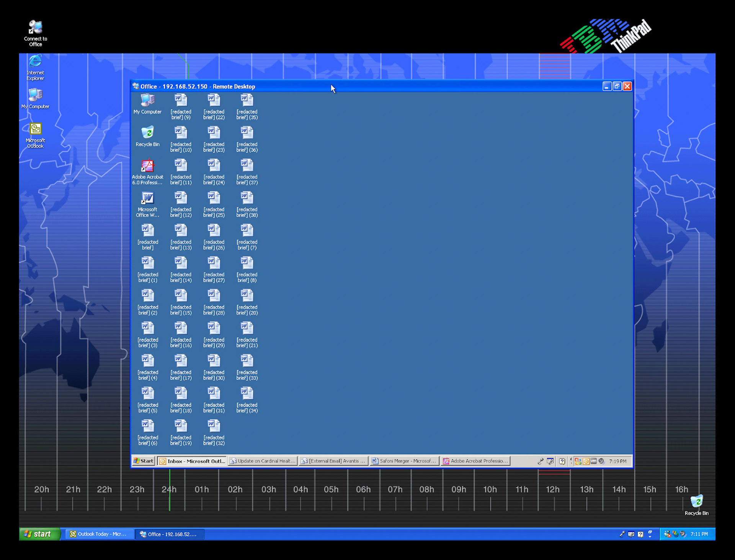
Task: Switch to Safoni Merger Word taskbar button
Action: [404, 461]
